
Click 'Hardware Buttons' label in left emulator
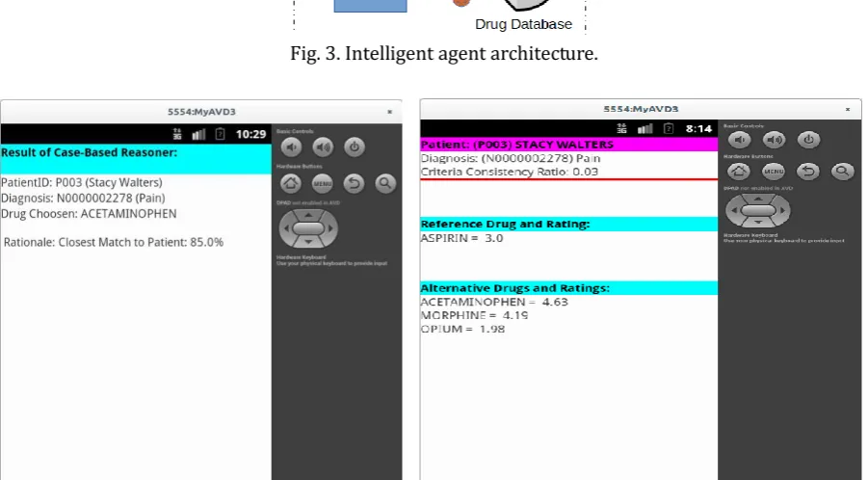coord(299,166)
